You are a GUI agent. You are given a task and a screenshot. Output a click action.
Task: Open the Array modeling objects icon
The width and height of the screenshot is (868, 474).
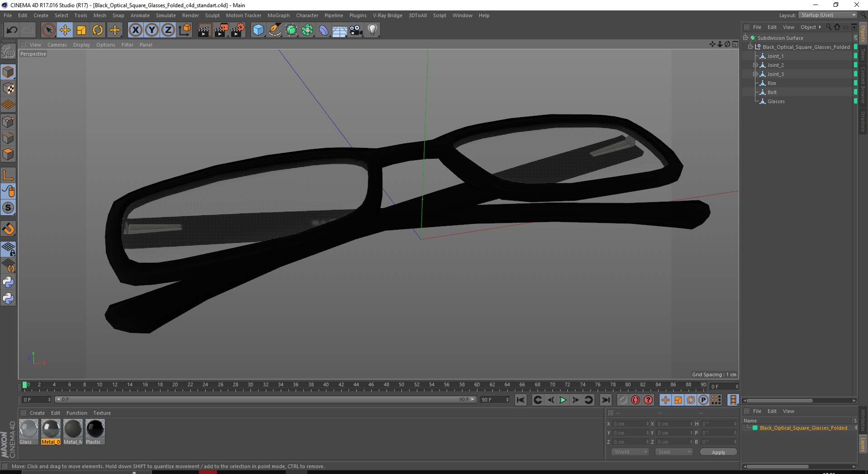[307, 30]
